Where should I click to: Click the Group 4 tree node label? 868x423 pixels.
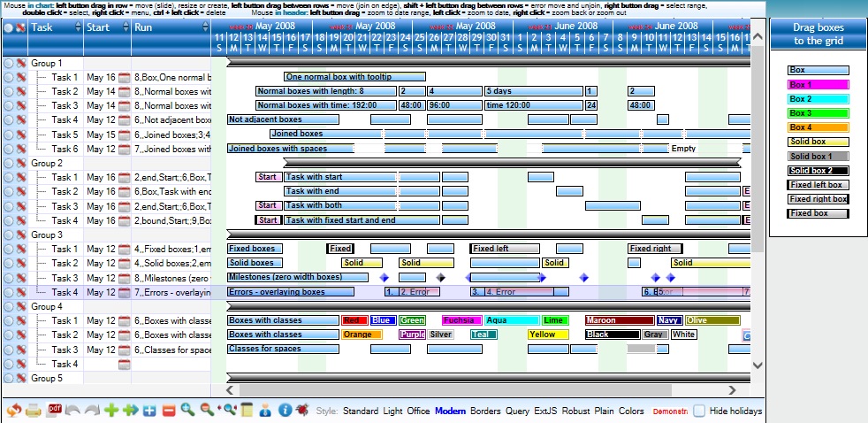tap(47, 306)
